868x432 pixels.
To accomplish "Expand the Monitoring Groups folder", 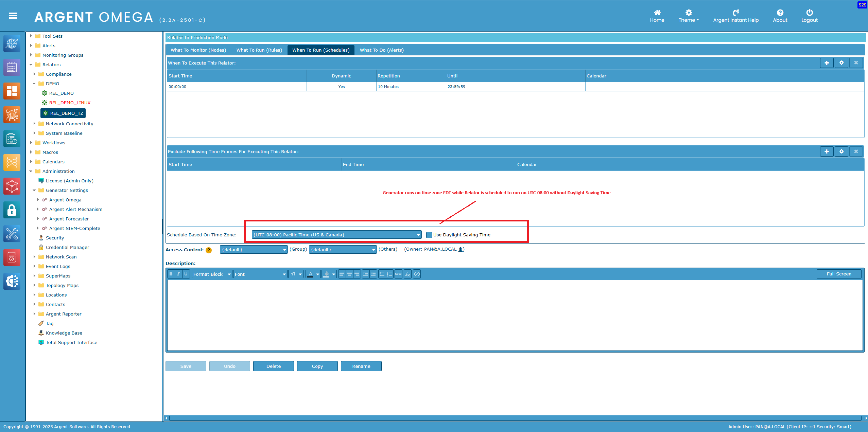I will [31, 55].
